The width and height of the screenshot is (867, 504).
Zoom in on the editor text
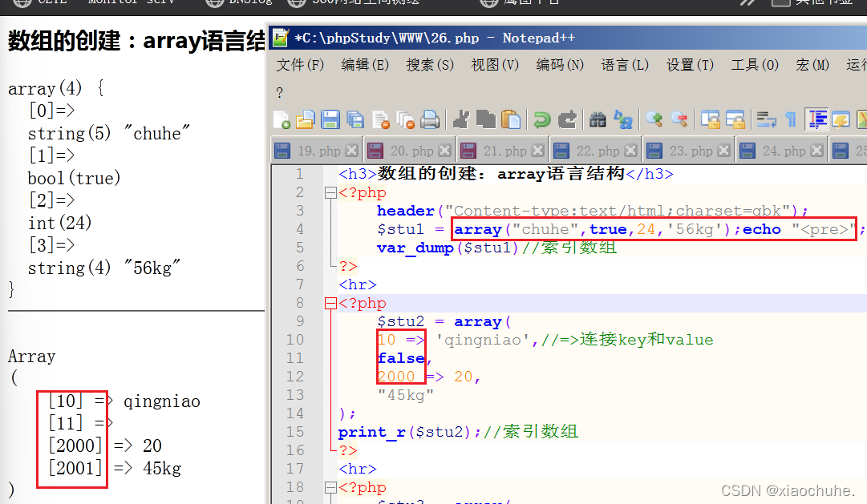[x=654, y=119]
